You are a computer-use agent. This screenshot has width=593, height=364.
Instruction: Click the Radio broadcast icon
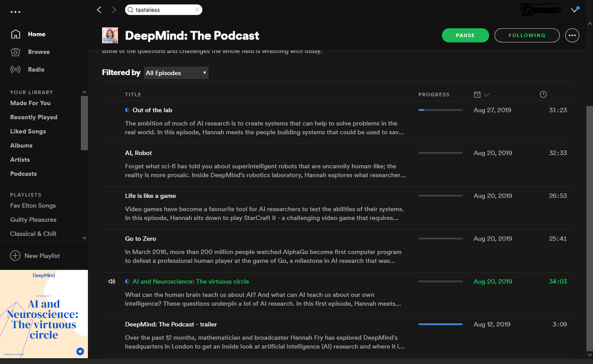tap(16, 70)
